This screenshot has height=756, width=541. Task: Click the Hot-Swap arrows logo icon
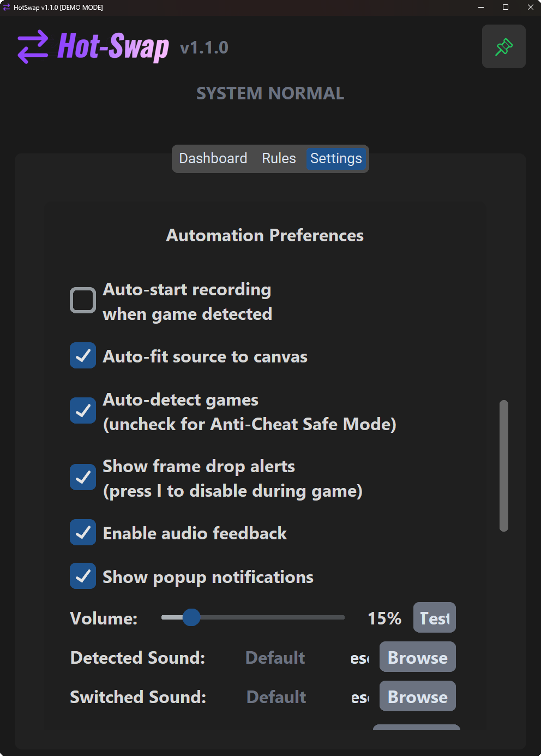point(33,47)
